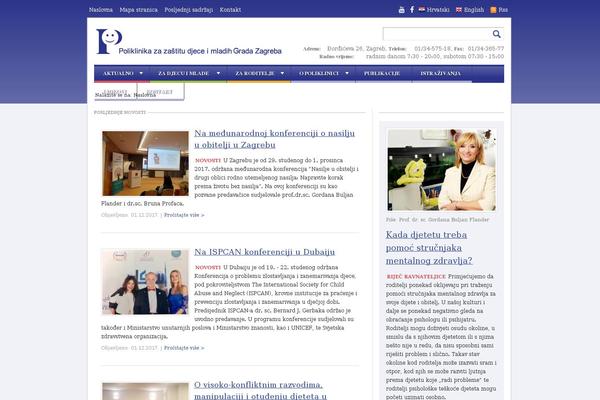Open the Na ISPCAN konferenciji u Dubaiju headline
Image resolution: width=600 pixels, height=400 pixels.
point(264,252)
